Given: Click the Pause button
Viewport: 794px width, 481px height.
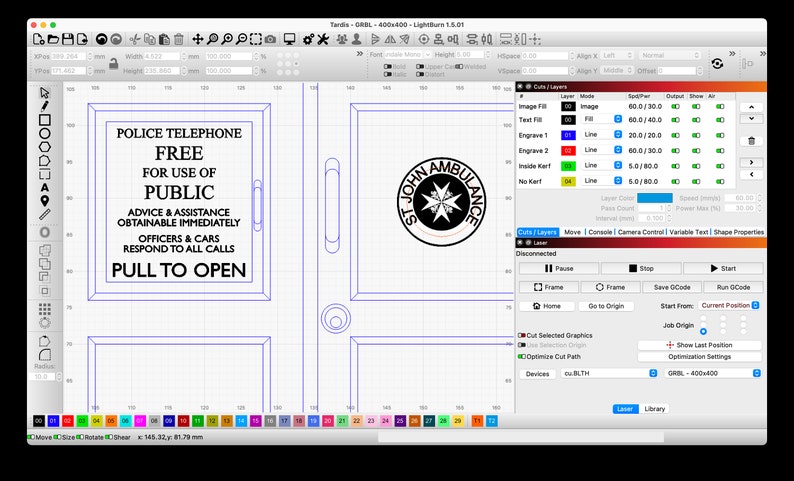Looking at the screenshot, I should (x=559, y=268).
